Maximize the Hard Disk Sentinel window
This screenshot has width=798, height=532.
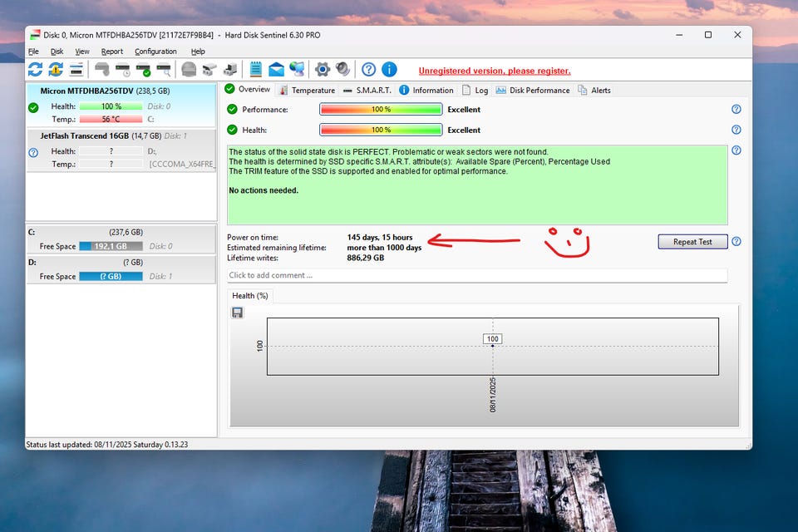pos(708,35)
